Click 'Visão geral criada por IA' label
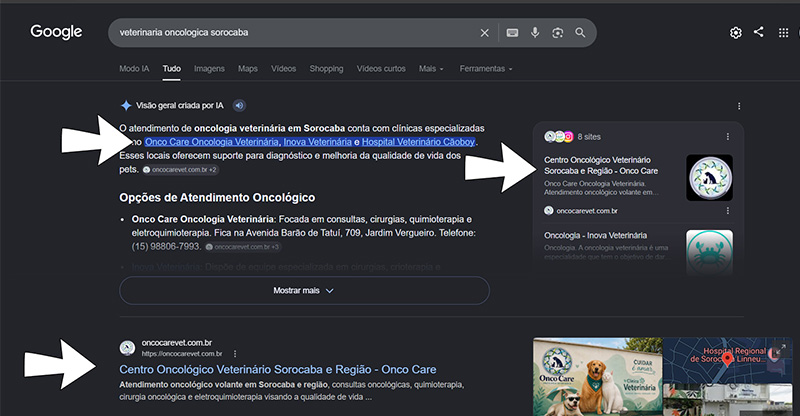 pyautogui.click(x=180, y=106)
